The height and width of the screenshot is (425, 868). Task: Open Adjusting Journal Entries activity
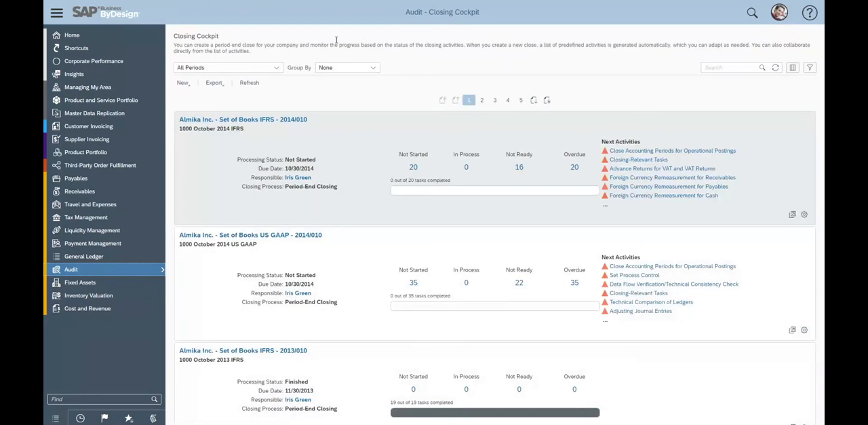[640, 311]
